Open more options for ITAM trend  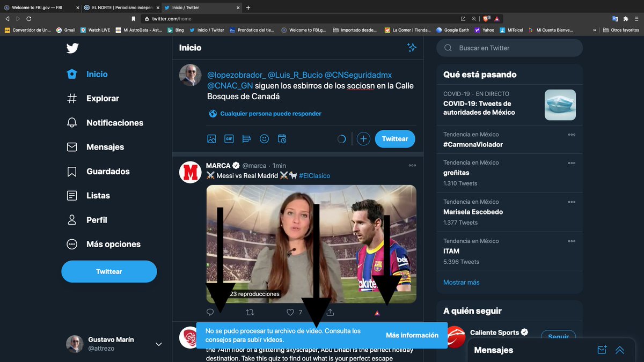point(572,241)
